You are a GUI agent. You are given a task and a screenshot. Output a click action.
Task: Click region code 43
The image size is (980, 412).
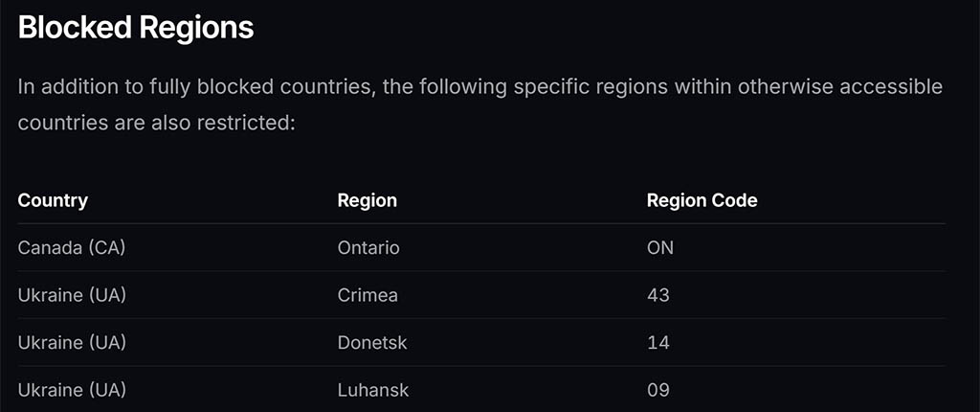658,295
